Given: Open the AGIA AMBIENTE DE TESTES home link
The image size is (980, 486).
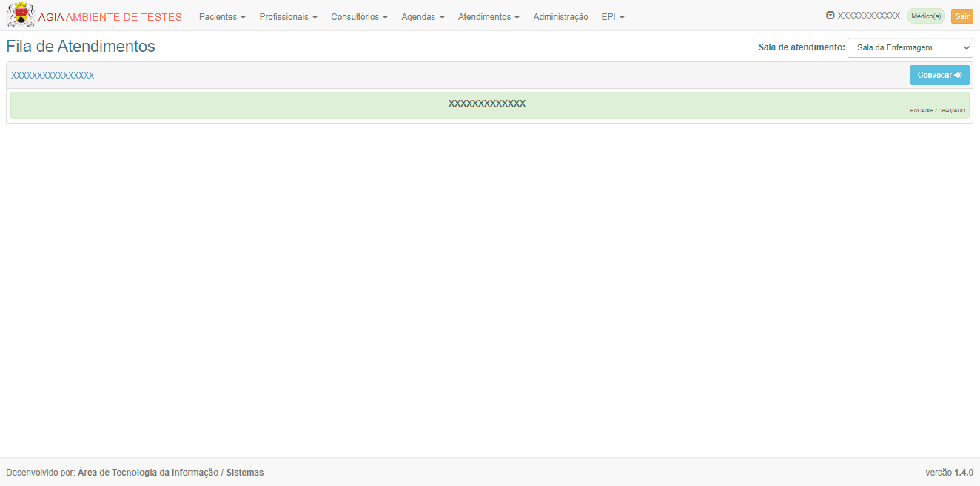Looking at the screenshot, I should (110, 17).
